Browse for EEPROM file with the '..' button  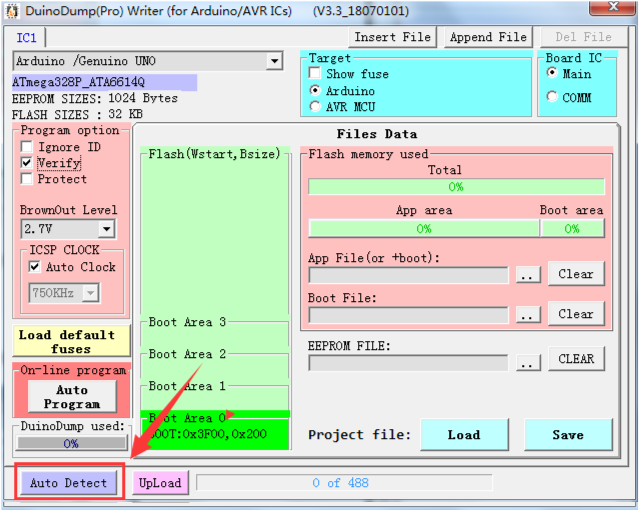[x=528, y=362]
